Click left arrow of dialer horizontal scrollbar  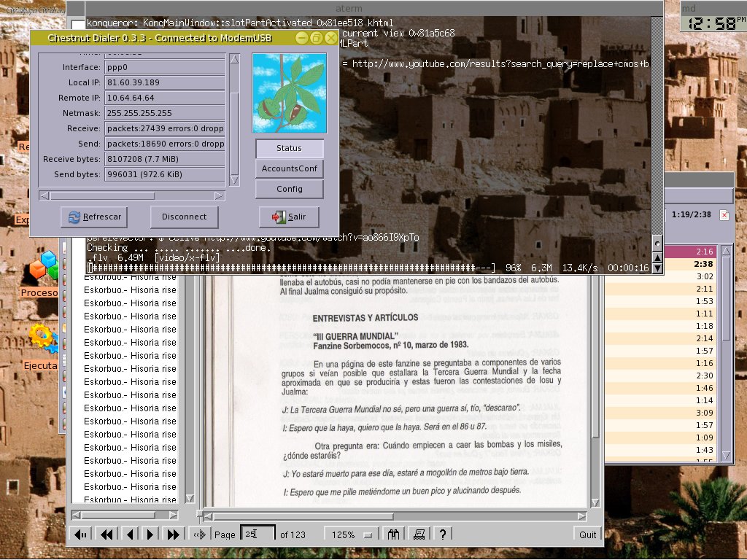pyautogui.click(x=44, y=195)
